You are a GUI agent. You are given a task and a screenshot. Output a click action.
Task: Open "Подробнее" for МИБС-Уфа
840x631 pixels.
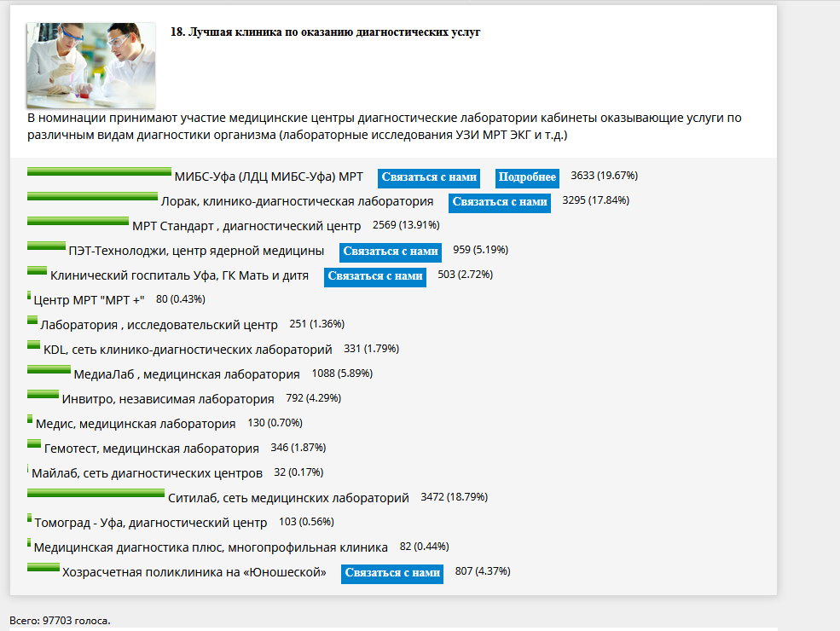[x=527, y=177]
